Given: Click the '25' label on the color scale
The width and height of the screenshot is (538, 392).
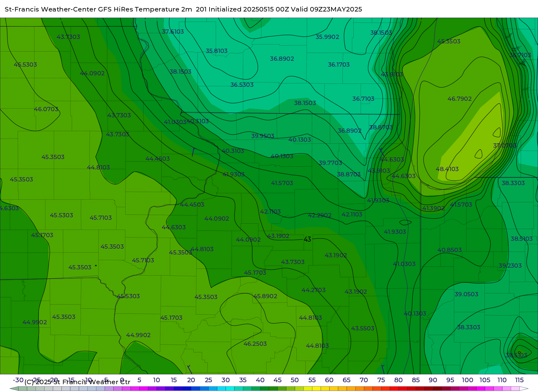Looking at the screenshot, I should click(x=208, y=380).
